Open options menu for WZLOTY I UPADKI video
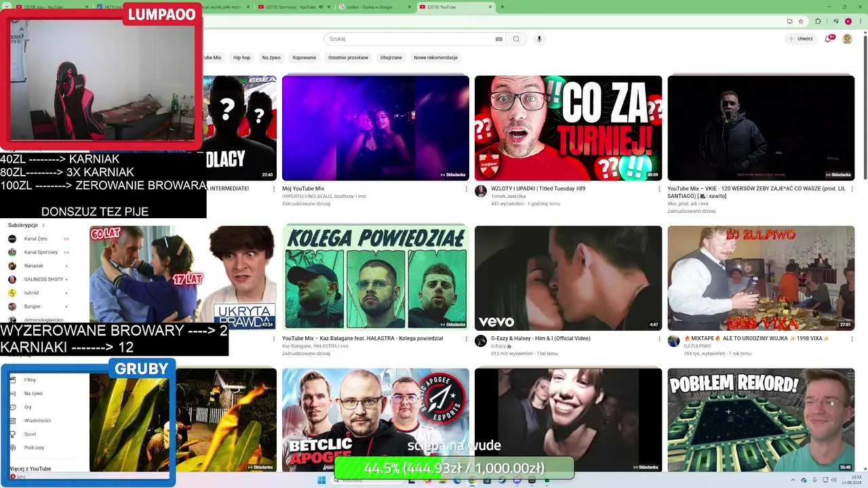868x488 pixels. click(658, 189)
